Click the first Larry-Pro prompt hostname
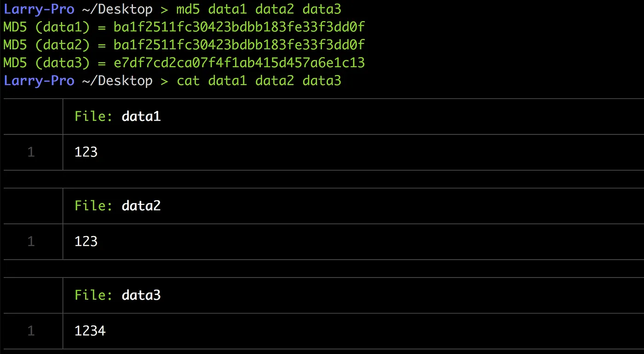Image resolution: width=644 pixels, height=354 pixels. (x=39, y=10)
